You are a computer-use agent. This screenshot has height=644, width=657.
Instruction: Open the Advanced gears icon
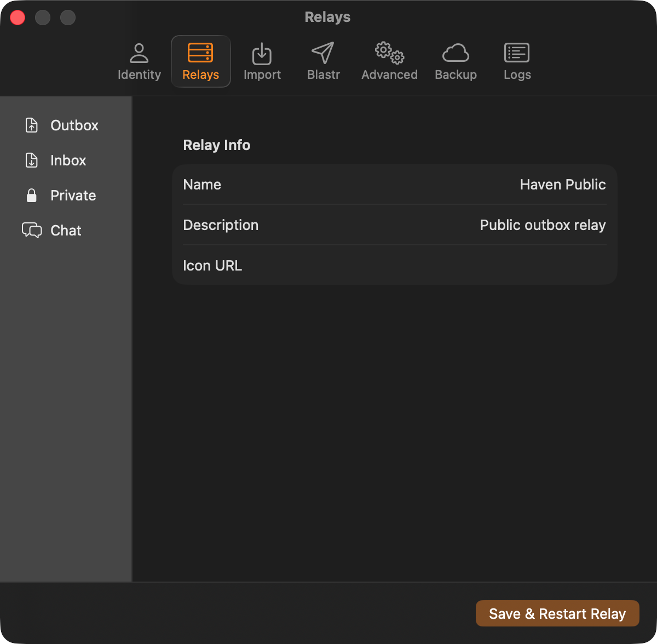pyautogui.click(x=389, y=53)
